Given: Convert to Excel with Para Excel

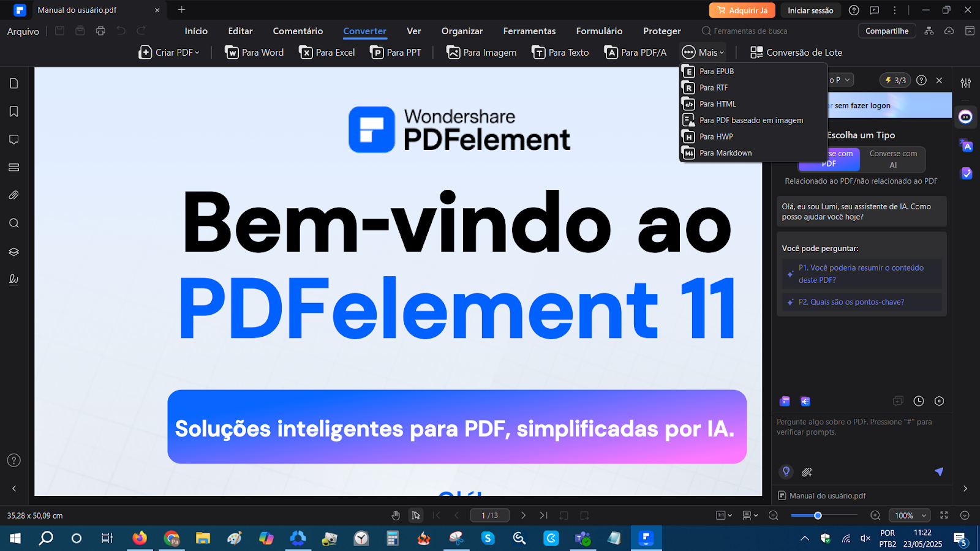Looking at the screenshot, I should click(x=327, y=53).
